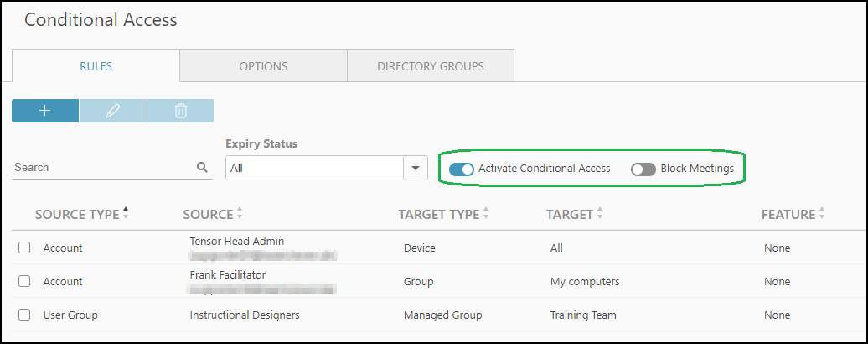The height and width of the screenshot is (344, 868).
Task: Click the trash delete rule icon
Action: pos(180,111)
